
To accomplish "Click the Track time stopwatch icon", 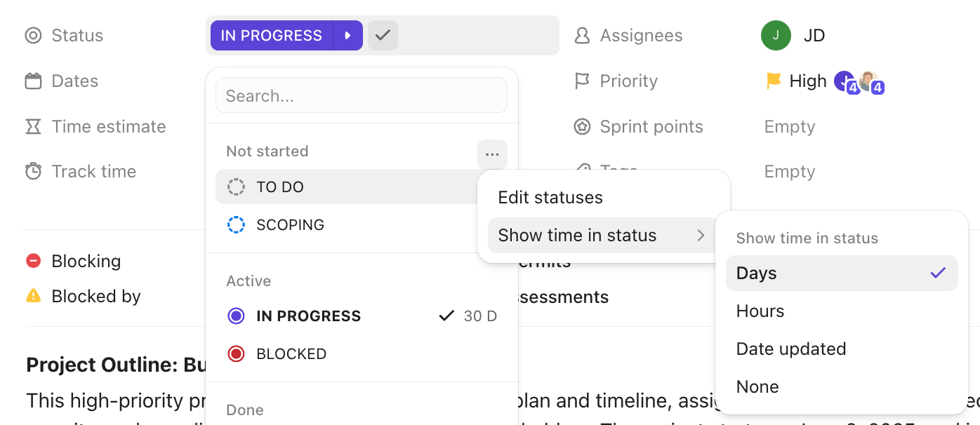I will tap(33, 171).
